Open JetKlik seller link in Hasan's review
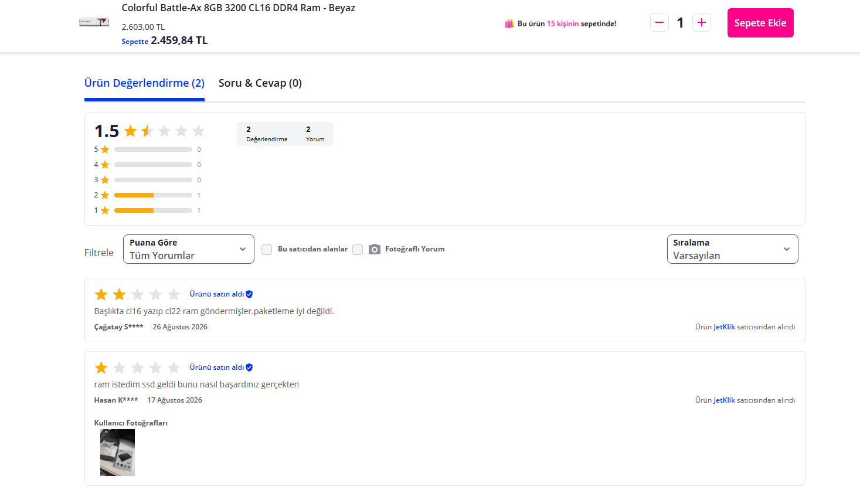The width and height of the screenshot is (860, 504). 724,400
